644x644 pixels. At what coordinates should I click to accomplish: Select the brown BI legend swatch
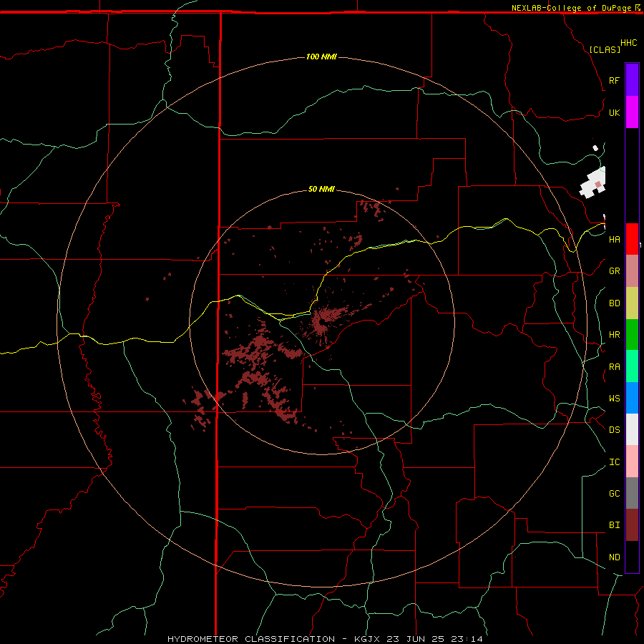[632, 525]
